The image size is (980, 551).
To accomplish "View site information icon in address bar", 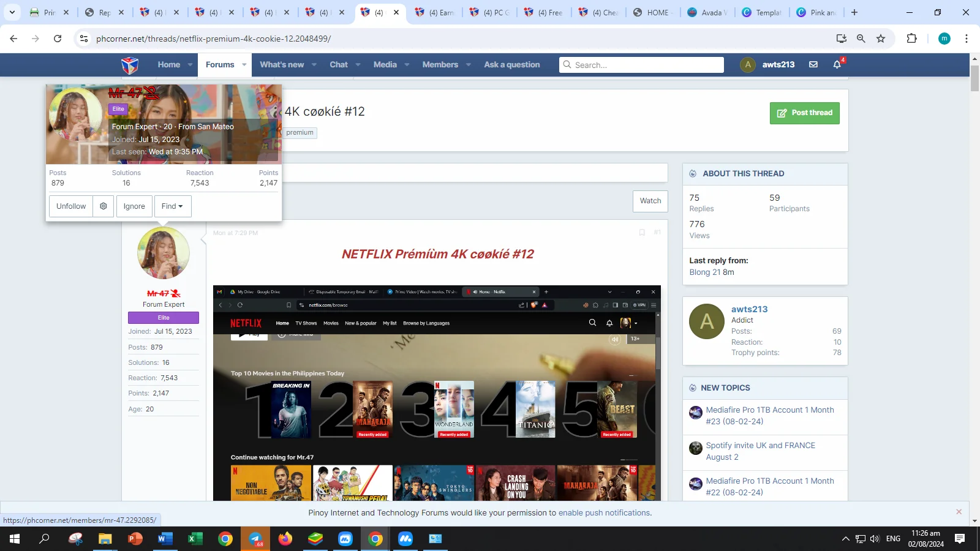I will [x=84, y=39].
